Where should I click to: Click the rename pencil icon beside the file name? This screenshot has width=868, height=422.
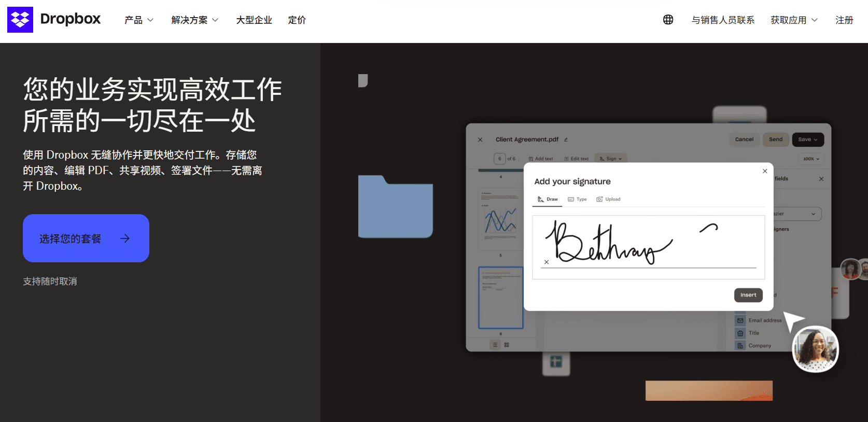pyautogui.click(x=566, y=139)
